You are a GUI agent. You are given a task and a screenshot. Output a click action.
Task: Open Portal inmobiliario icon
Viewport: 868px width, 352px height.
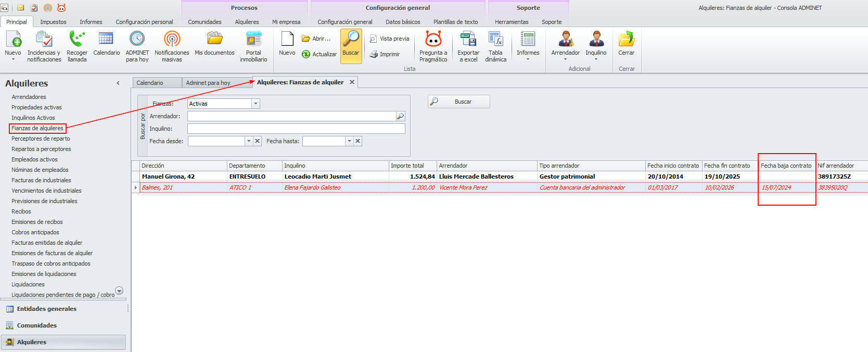[x=253, y=40]
